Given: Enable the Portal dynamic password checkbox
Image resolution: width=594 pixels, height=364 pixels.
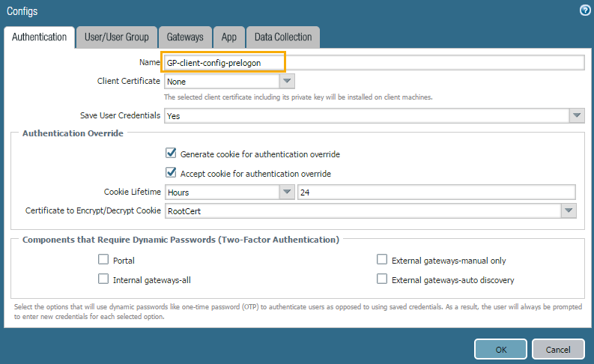Looking at the screenshot, I should [103, 261].
